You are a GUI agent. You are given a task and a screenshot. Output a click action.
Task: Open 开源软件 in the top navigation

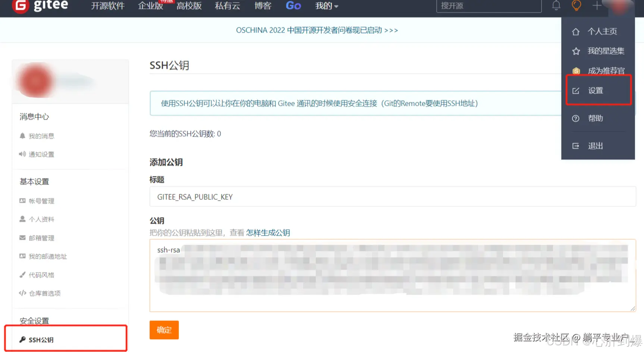point(108,6)
